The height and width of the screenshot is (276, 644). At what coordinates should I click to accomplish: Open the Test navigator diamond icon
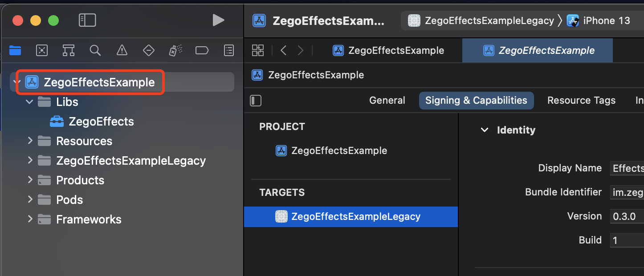pyautogui.click(x=149, y=50)
